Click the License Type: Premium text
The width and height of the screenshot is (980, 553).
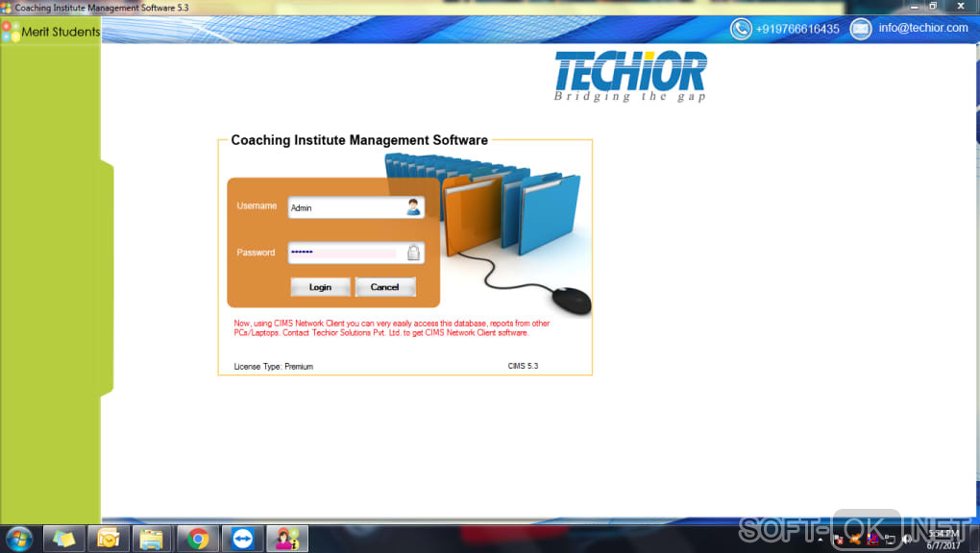click(x=273, y=367)
